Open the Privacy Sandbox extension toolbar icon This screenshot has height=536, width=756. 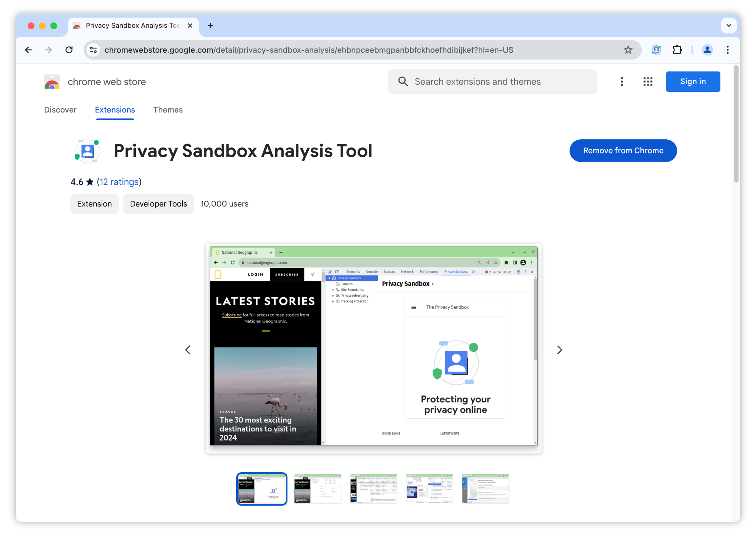click(x=656, y=50)
